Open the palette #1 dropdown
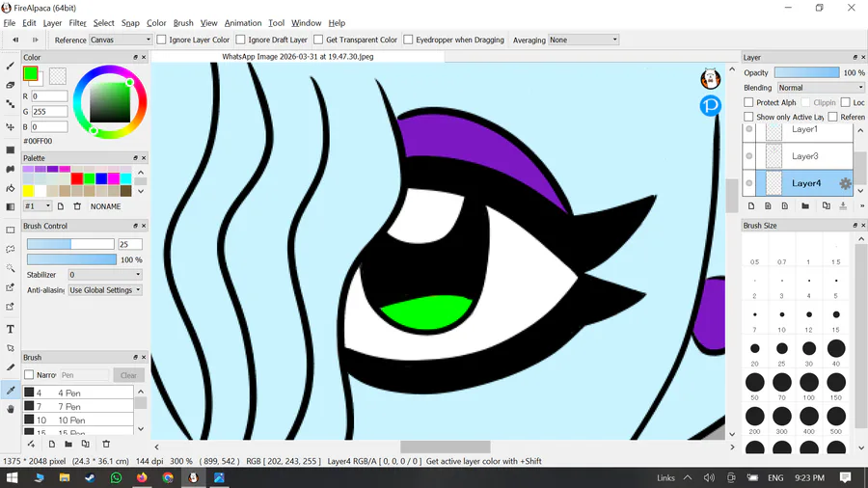This screenshot has height=488, width=868. click(37, 206)
